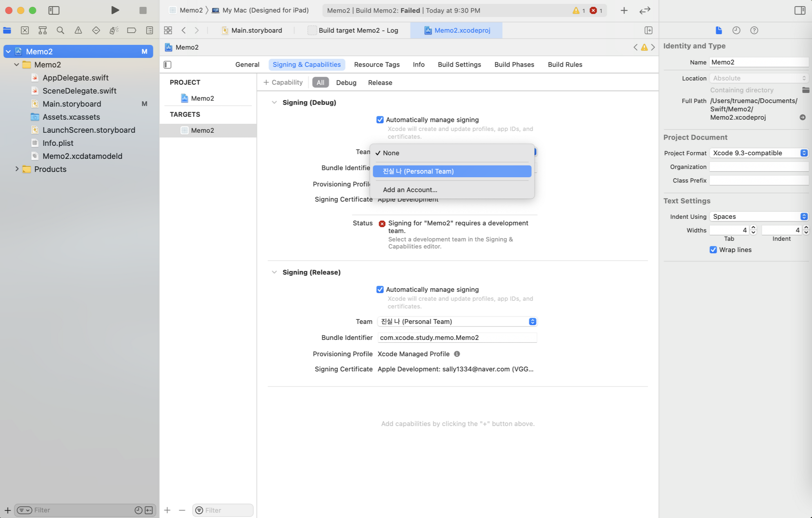The image size is (812, 518).
Task: Select Personal Team in the Team menu
Action: [452, 171]
